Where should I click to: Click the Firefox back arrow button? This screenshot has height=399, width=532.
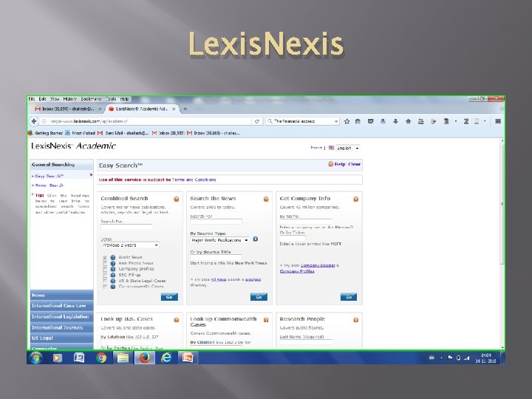point(33,121)
